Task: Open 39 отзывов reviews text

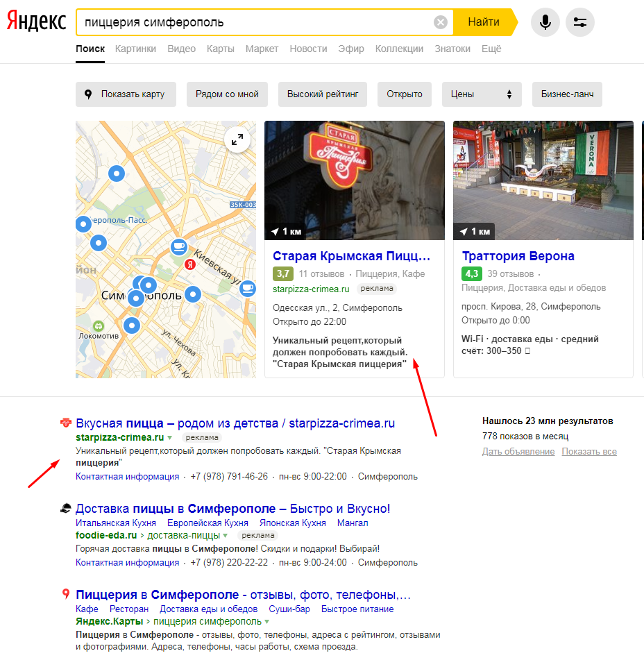Action: pyautogui.click(x=511, y=274)
